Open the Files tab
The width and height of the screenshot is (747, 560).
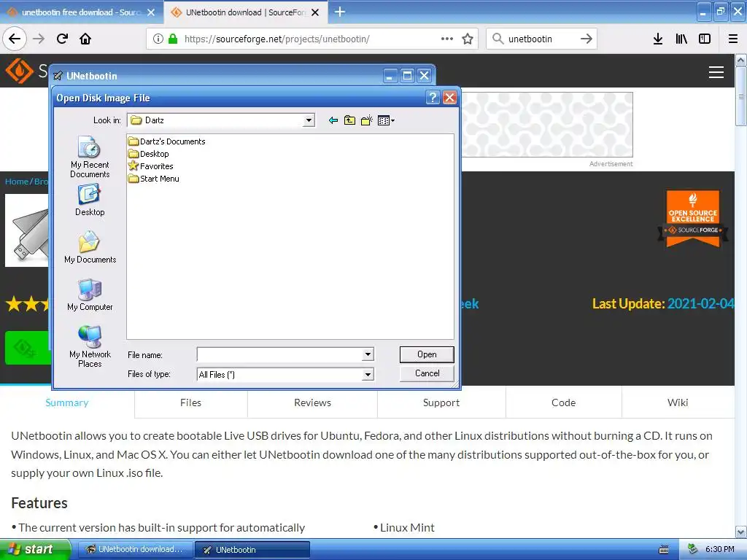click(x=190, y=402)
